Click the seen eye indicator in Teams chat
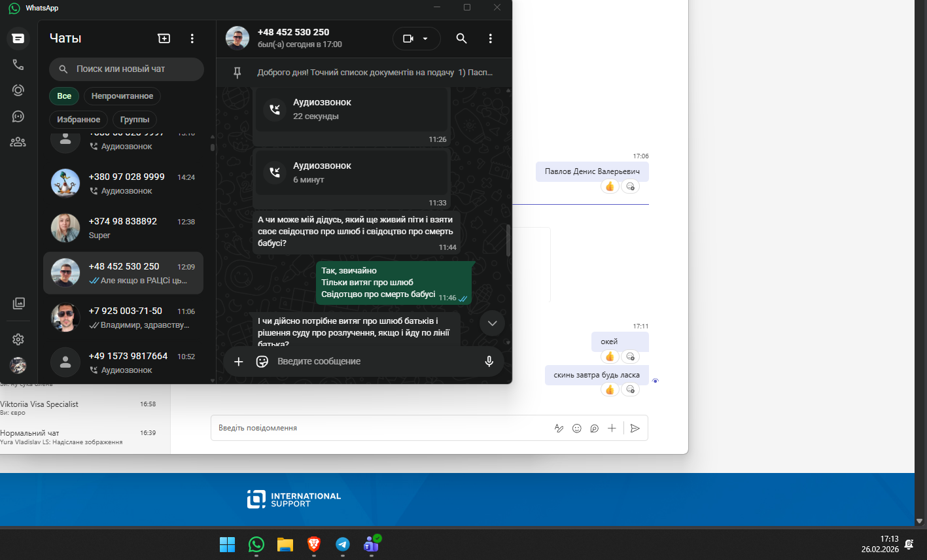This screenshot has height=560, width=927. tap(655, 381)
